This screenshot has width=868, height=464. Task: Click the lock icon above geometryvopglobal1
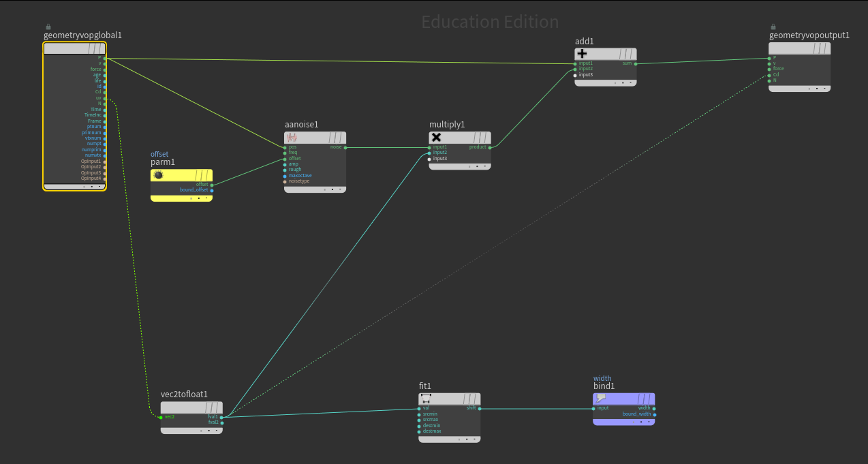click(48, 27)
